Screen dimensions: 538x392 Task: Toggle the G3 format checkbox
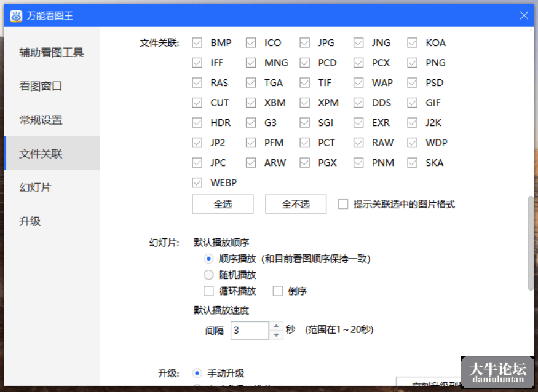(251, 122)
